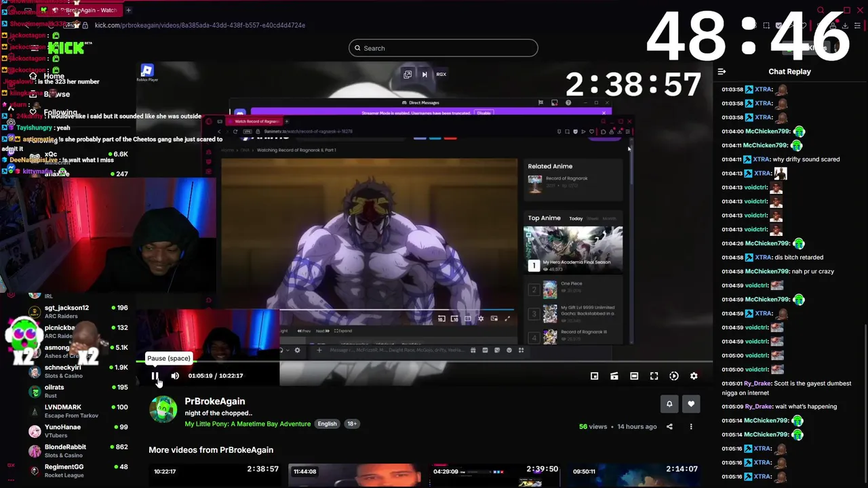
Task: Open player settings gear menu
Action: click(694, 376)
